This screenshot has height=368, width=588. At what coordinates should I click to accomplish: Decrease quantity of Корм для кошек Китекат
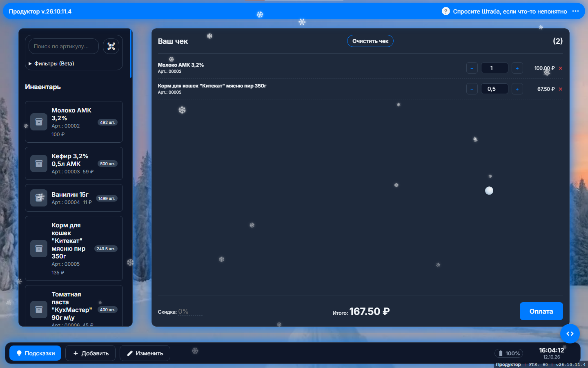tap(472, 89)
